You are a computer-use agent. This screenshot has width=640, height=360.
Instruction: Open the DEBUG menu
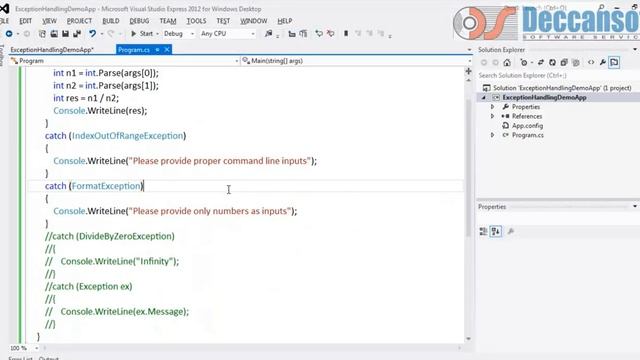[x=139, y=21]
